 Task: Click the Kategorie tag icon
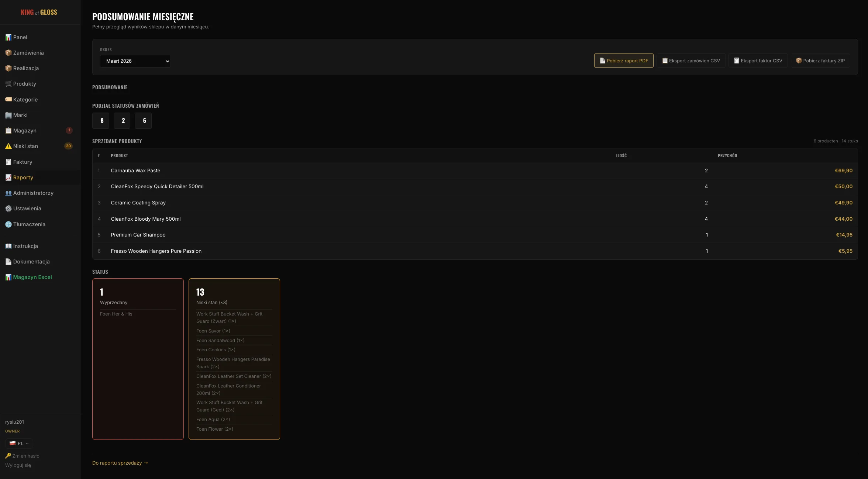pyautogui.click(x=8, y=99)
